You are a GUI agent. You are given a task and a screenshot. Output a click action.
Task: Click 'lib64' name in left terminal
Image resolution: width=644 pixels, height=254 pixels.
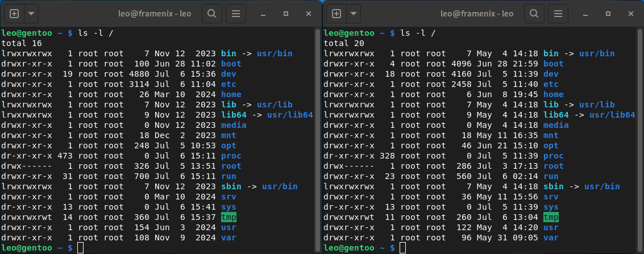pos(234,115)
